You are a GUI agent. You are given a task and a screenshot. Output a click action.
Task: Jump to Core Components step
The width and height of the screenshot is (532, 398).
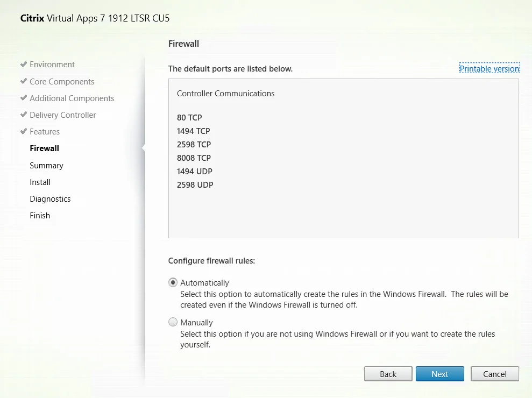(62, 81)
